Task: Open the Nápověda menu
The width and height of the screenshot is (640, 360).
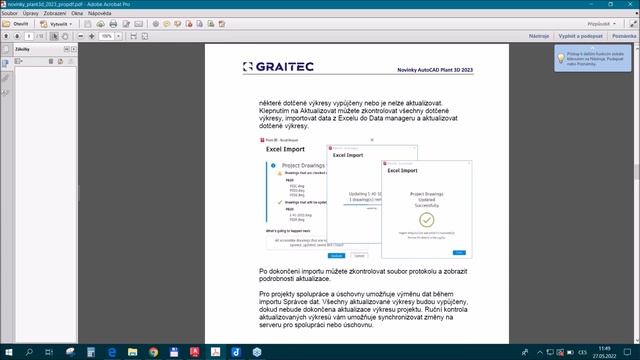Action: (100, 13)
